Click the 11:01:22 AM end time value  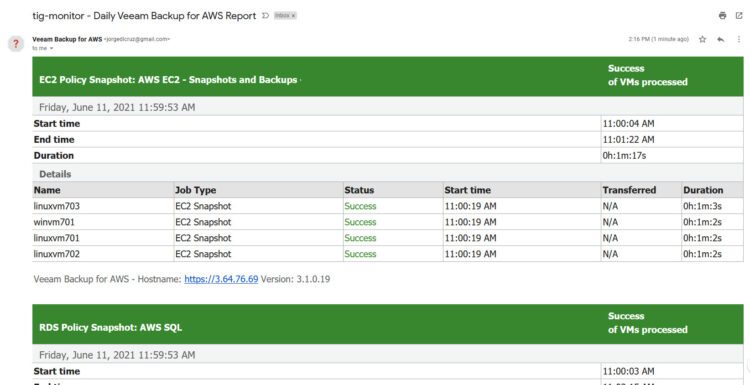[x=629, y=140]
